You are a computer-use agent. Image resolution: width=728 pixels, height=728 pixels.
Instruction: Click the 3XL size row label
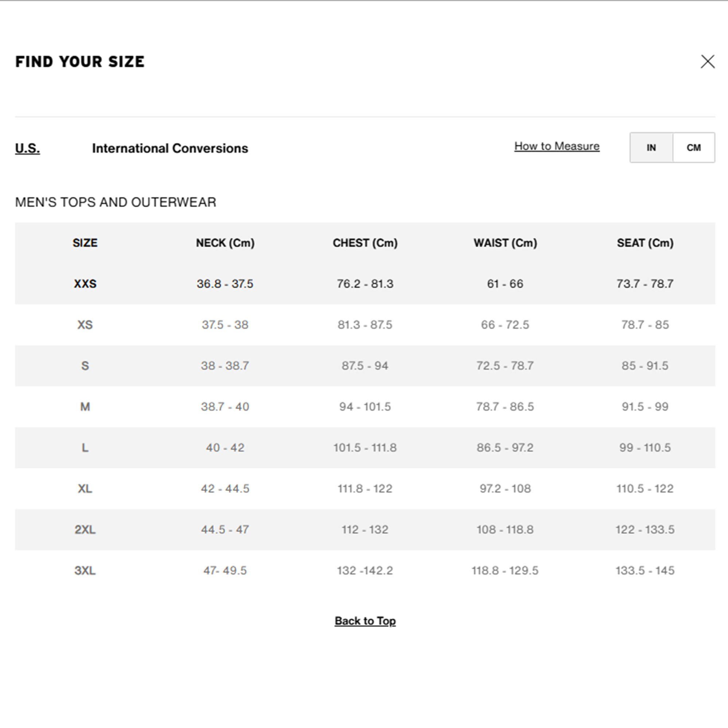[85, 571]
